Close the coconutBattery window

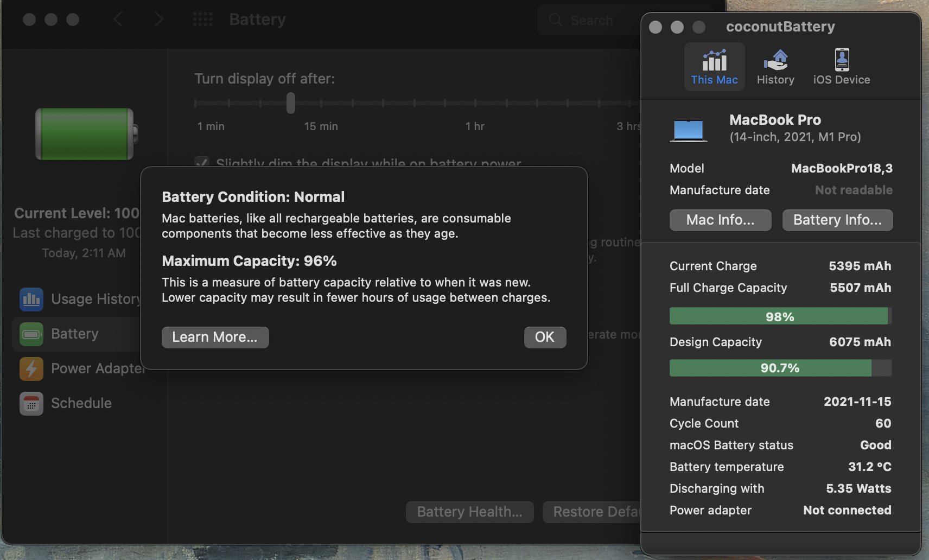point(656,27)
